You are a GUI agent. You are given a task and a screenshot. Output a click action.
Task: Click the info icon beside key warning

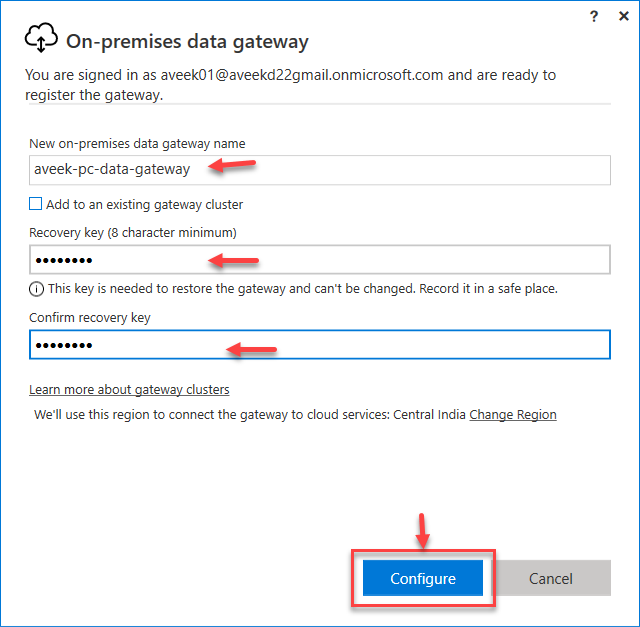coord(37,289)
